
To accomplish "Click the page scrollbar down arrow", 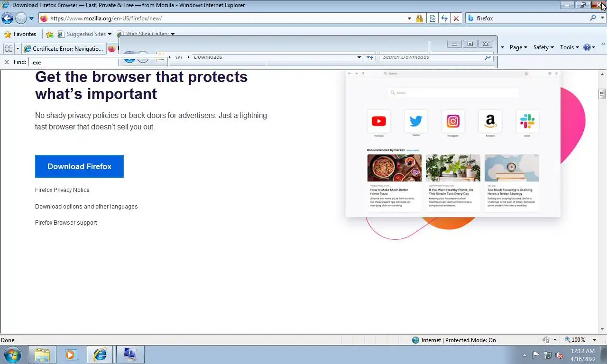I will (x=602, y=329).
